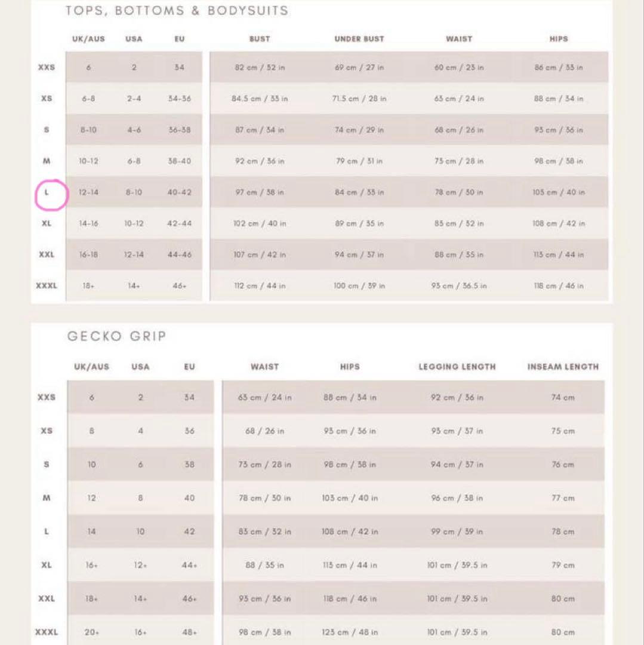Click the pink-circled L size label
Image resolution: width=644 pixels, height=645 pixels.
point(47,192)
